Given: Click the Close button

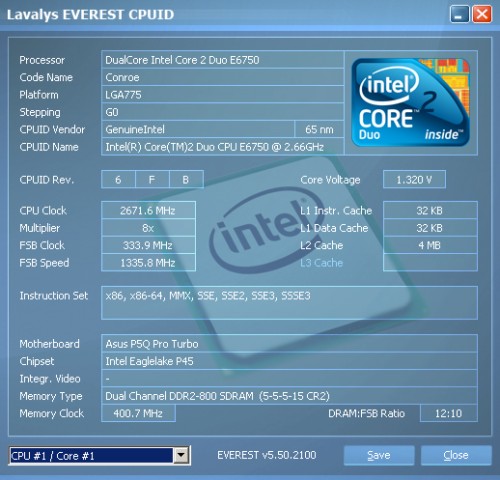Looking at the screenshot, I should pos(456,455).
